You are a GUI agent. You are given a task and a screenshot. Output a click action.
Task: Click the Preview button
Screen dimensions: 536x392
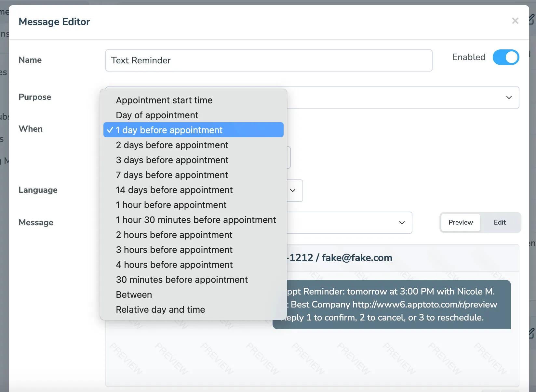[x=460, y=222]
